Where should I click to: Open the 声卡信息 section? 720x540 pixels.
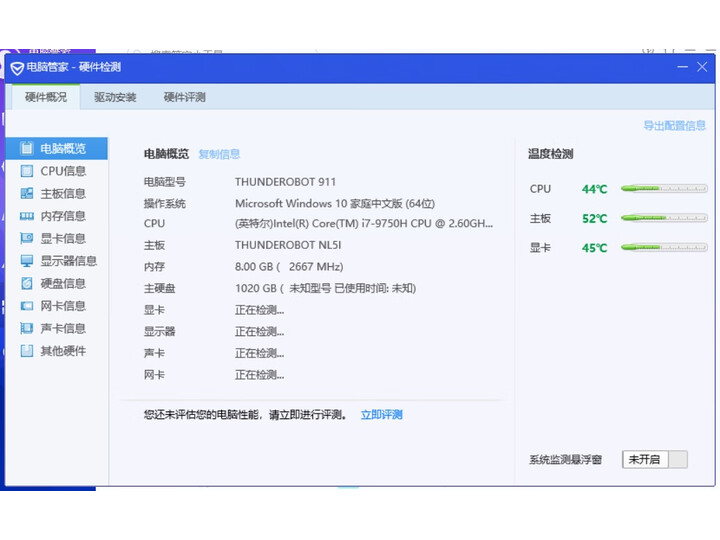[x=57, y=328]
